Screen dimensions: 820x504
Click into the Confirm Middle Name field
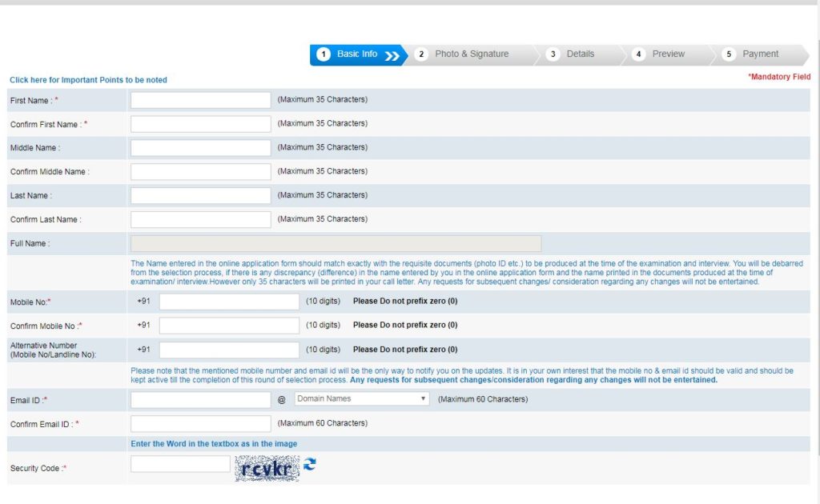(201, 172)
